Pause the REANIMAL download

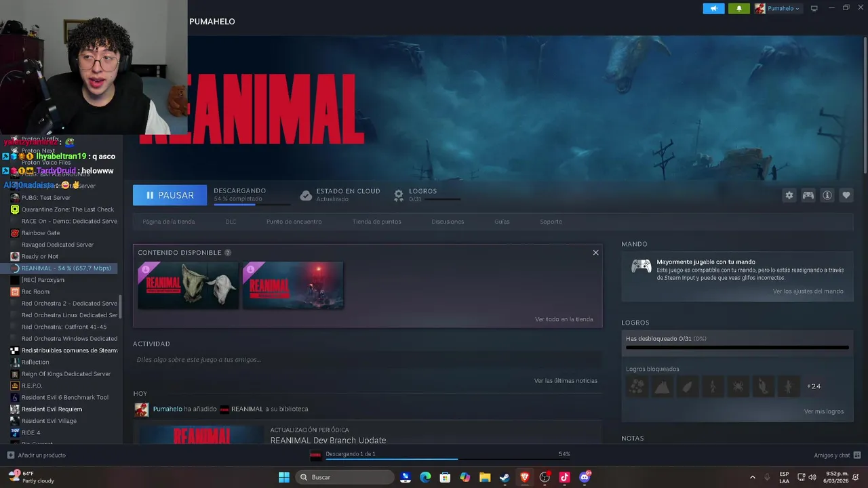coord(170,195)
